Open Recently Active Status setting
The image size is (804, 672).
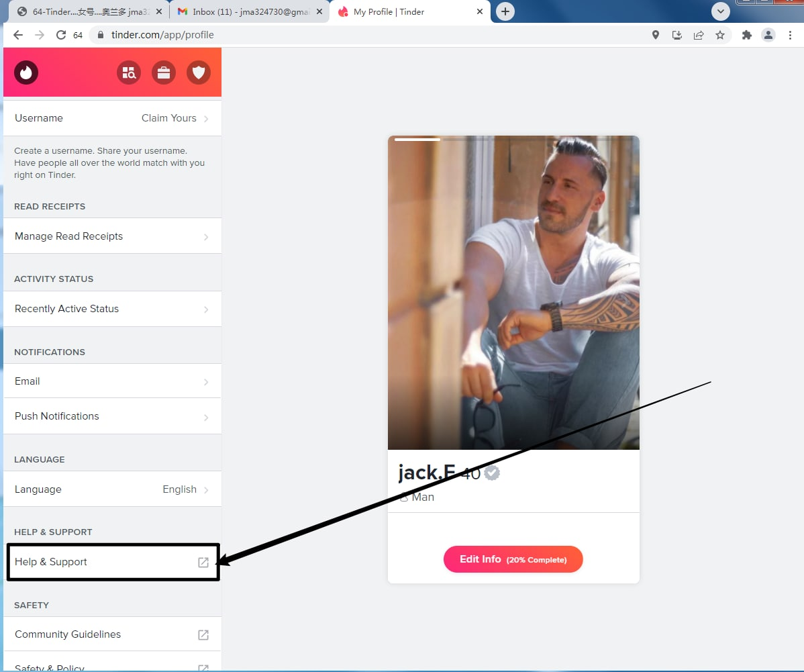tap(112, 309)
